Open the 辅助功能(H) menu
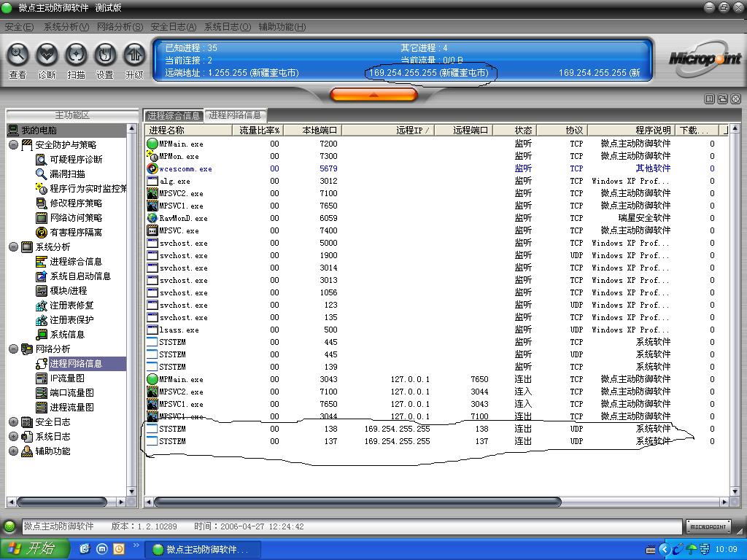Viewport: 747px width, 560px height. pos(282,27)
